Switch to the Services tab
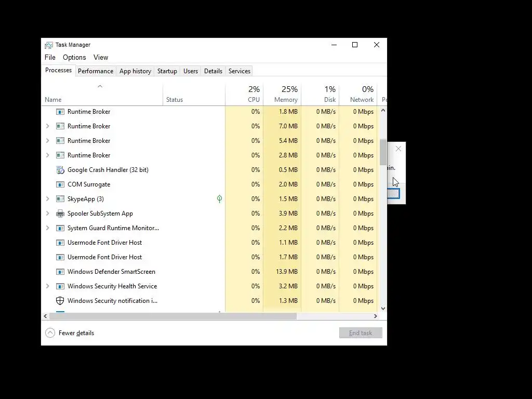The image size is (532, 399). coord(239,71)
